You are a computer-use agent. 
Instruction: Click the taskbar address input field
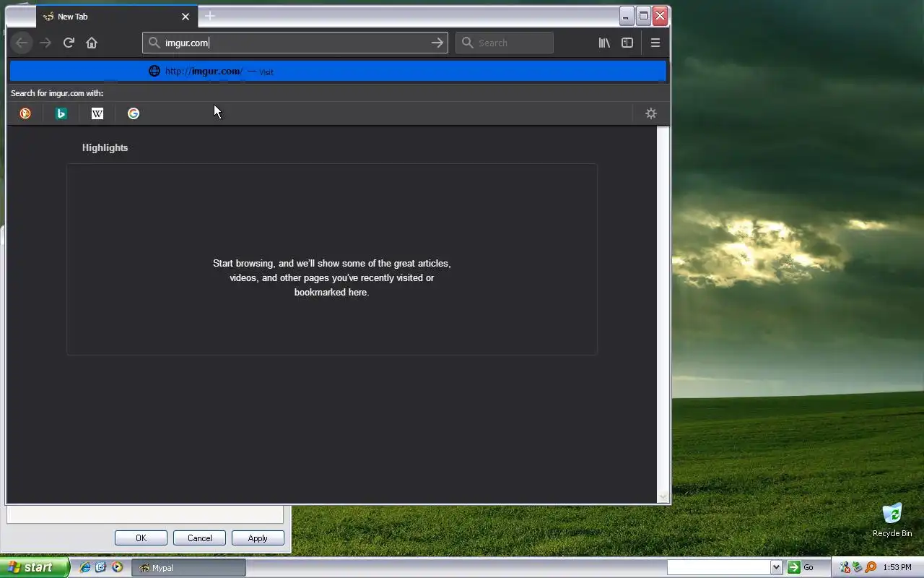click(x=718, y=568)
